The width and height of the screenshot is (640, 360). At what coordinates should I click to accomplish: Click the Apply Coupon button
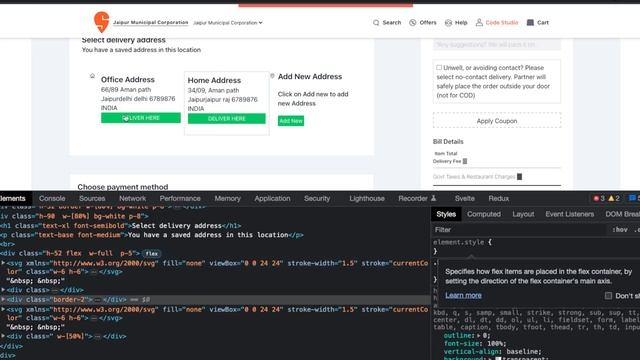[x=497, y=121]
